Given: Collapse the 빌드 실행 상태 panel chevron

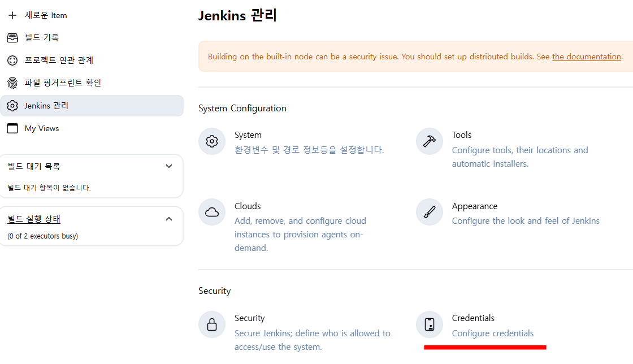Looking at the screenshot, I should 169,219.
